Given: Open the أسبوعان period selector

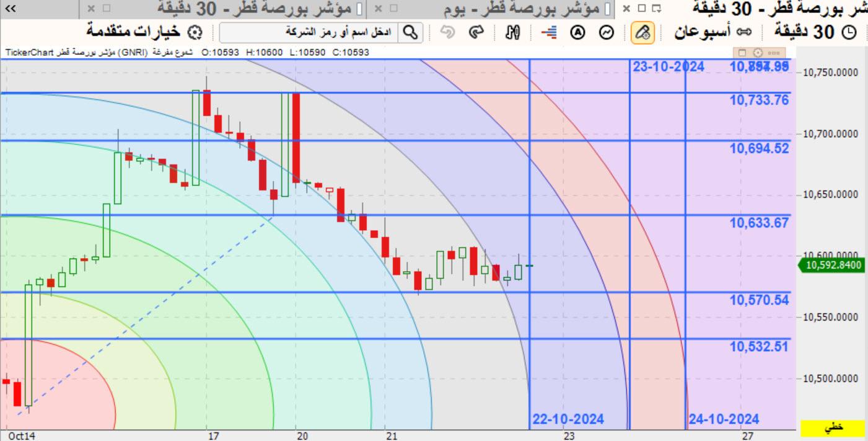Looking at the screenshot, I should (x=713, y=32).
